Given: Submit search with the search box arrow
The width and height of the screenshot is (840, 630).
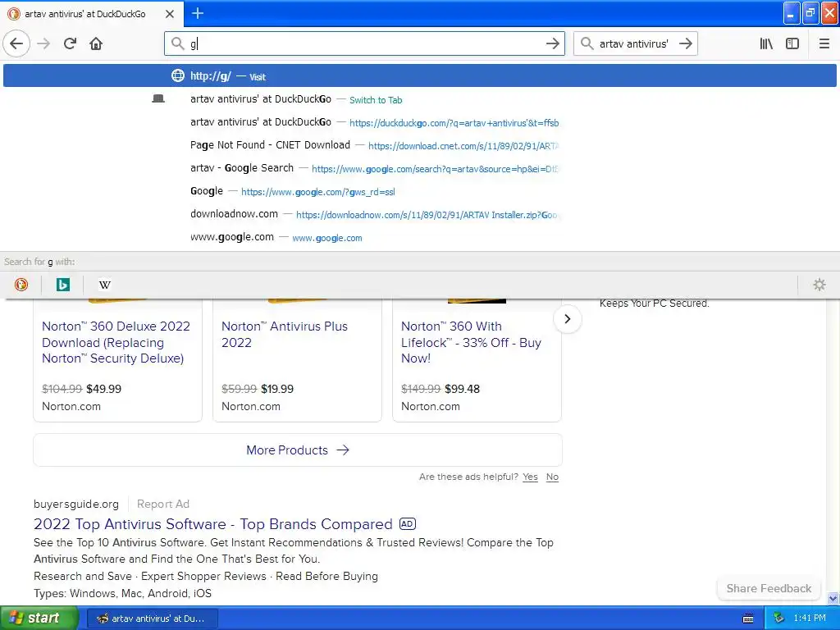Looking at the screenshot, I should point(685,43).
